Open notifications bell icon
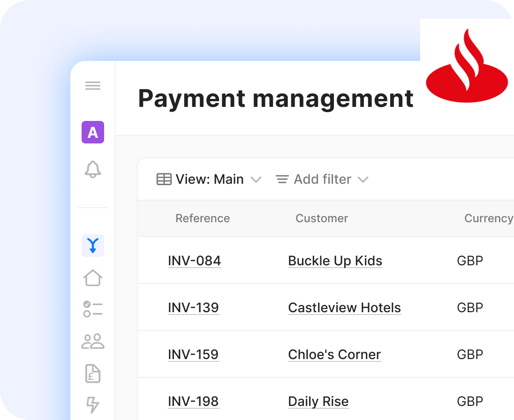This screenshot has height=420, width=514. click(x=93, y=169)
